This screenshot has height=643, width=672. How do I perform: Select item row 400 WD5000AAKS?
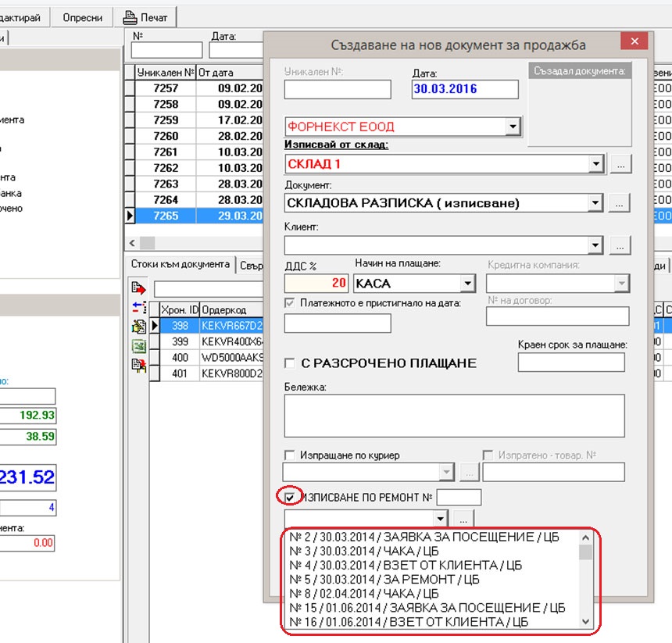[211, 358]
